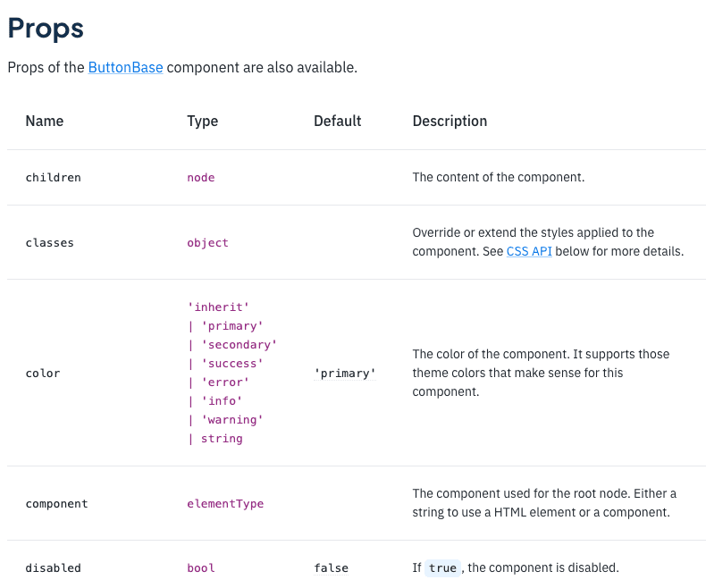Open the ButtonBase component link
The height and width of the screenshot is (588, 706).
click(x=125, y=68)
